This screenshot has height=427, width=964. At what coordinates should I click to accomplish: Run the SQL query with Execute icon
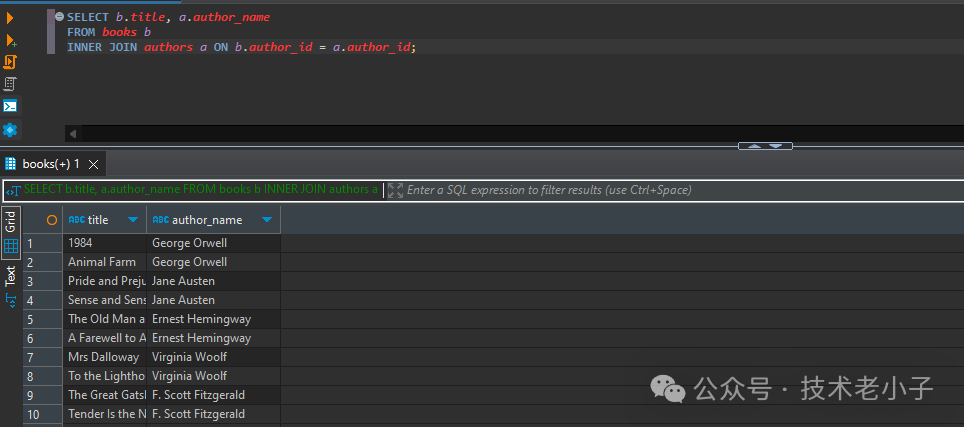click(x=11, y=17)
